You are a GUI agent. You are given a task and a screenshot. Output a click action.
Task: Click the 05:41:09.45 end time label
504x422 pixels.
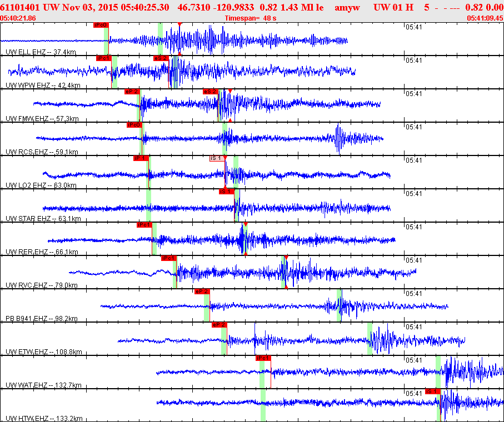coord(485,18)
